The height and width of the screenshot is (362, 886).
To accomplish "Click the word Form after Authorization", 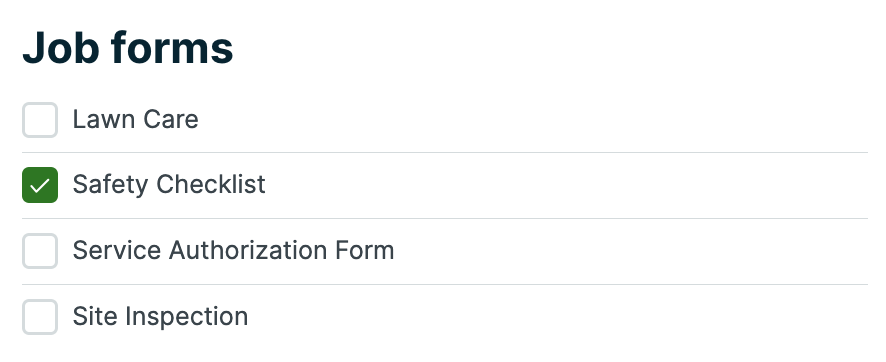I will pyautogui.click(x=364, y=250).
